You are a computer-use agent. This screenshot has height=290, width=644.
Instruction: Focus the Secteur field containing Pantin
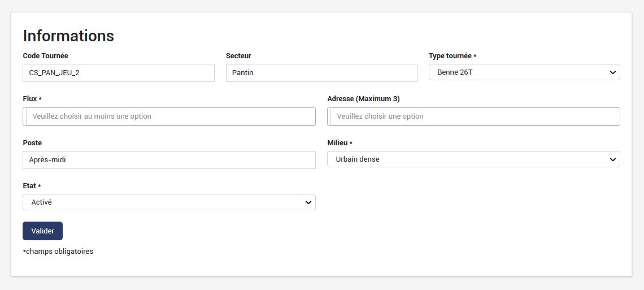321,73
